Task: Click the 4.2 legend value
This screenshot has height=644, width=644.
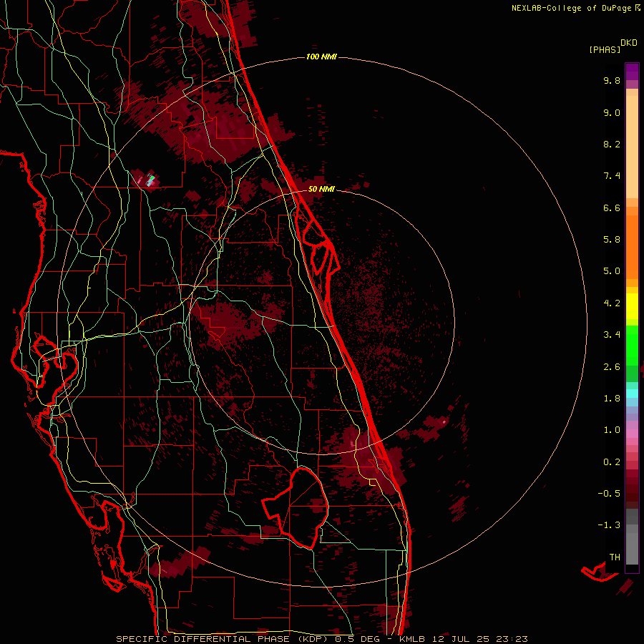Action: click(612, 303)
